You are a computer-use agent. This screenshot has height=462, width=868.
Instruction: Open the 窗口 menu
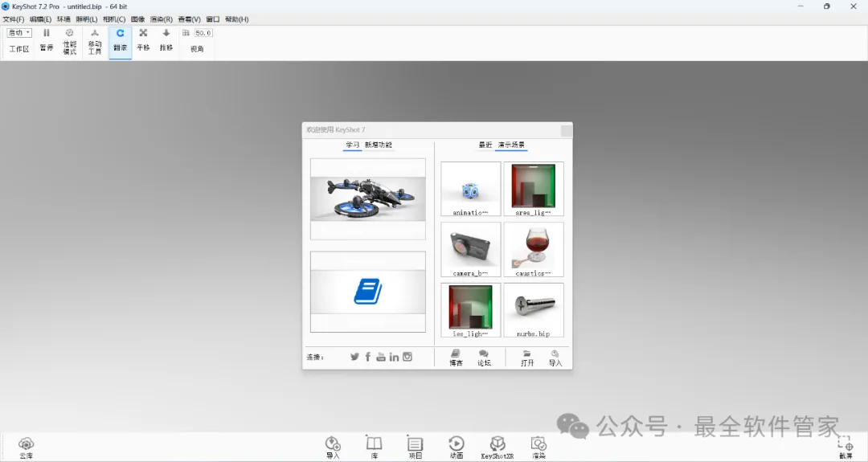click(212, 19)
